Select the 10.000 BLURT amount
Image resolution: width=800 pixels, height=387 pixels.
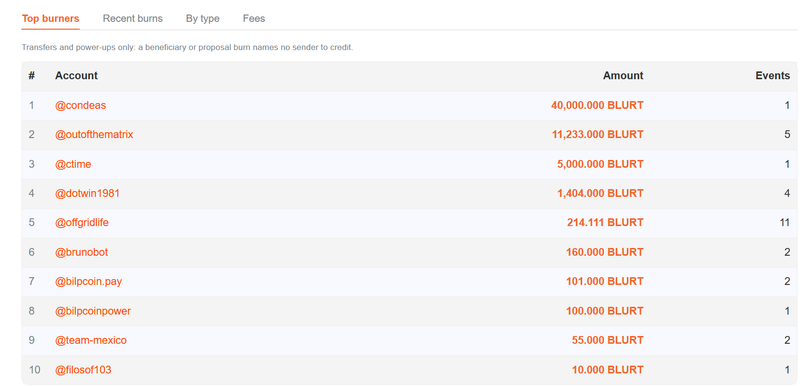pos(608,370)
